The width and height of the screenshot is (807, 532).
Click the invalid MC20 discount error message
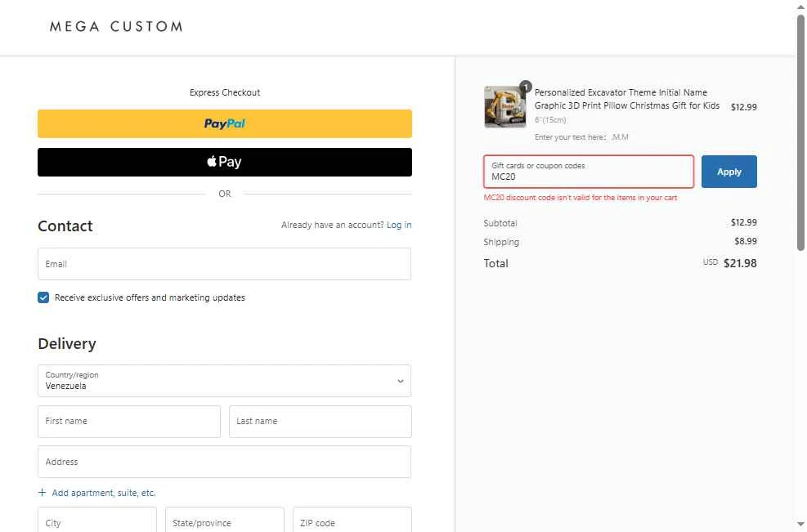point(580,198)
